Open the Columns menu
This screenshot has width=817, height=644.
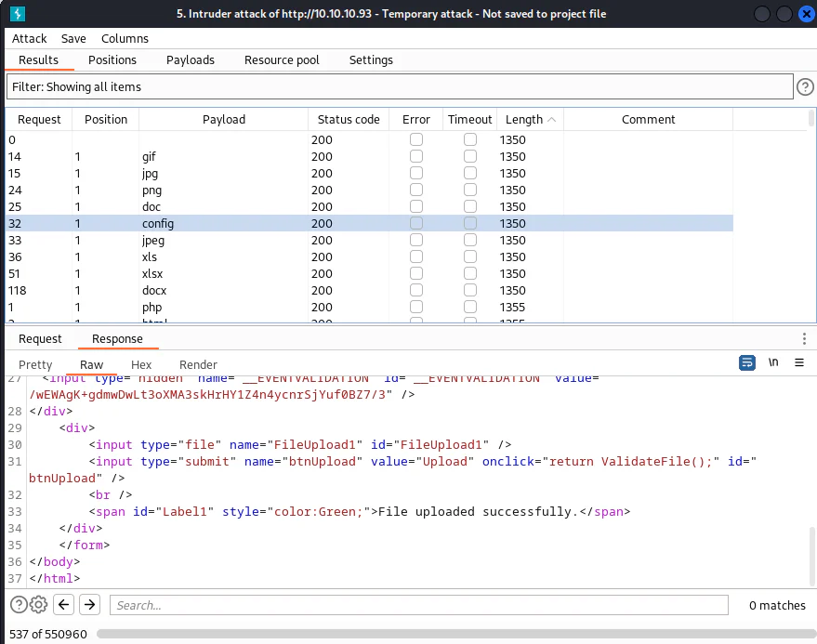pos(125,38)
